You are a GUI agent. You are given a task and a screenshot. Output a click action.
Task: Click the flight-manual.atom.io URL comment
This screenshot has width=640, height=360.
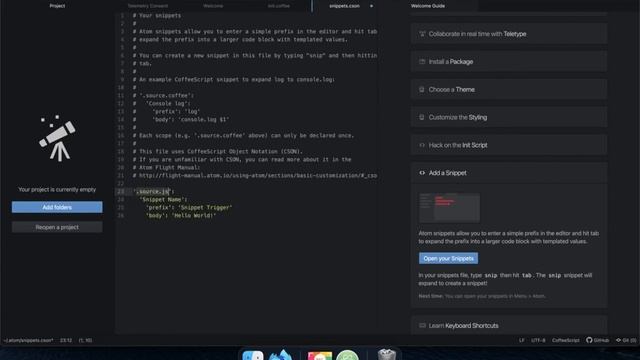(255, 176)
